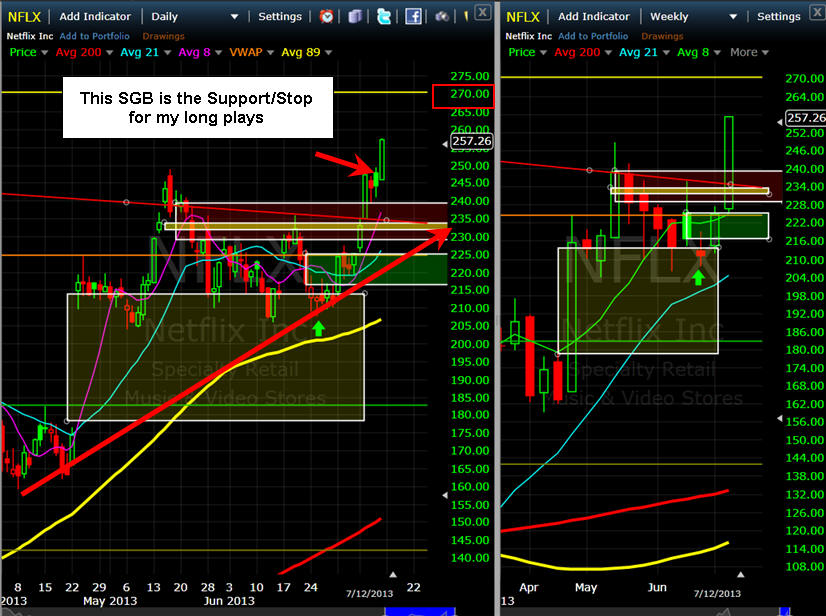Viewport: 826px width, 616px height.
Task: Close the Daily chart panel
Action: [x=483, y=12]
